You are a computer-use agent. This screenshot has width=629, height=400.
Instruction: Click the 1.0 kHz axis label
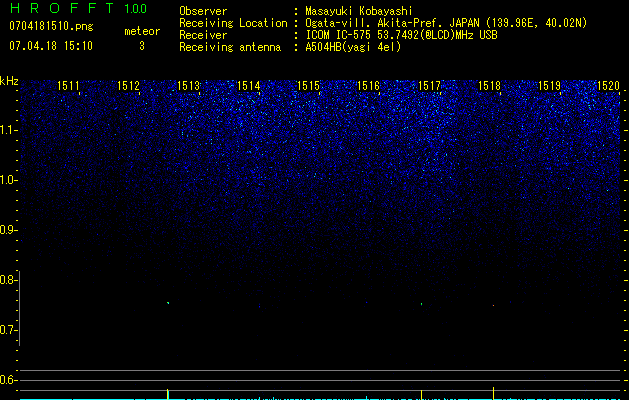point(9,180)
